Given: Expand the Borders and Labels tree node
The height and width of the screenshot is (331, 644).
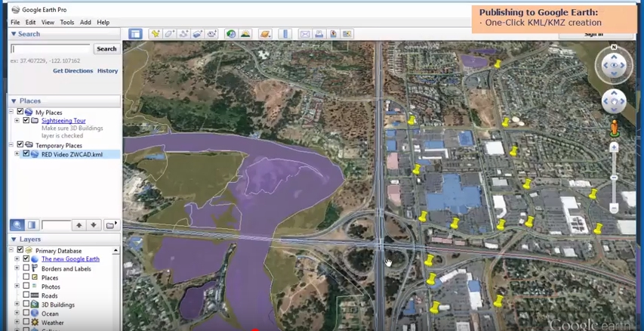Looking at the screenshot, I should pos(17,268).
